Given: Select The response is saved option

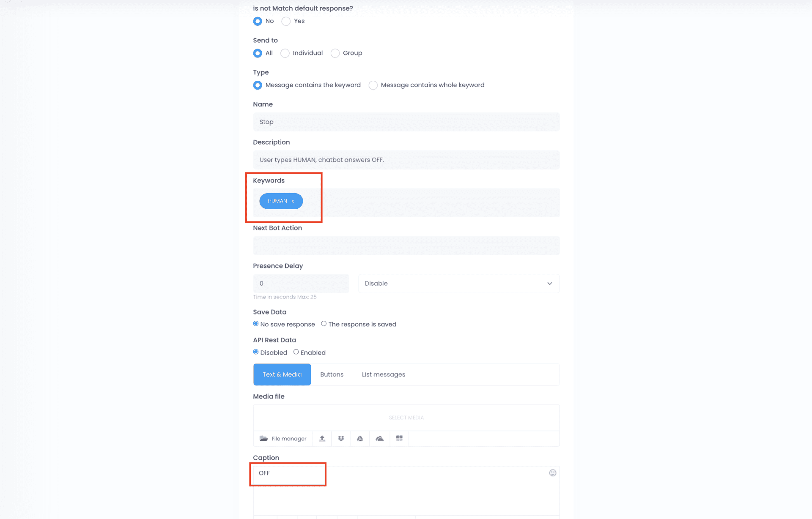Looking at the screenshot, I should 324,324.
